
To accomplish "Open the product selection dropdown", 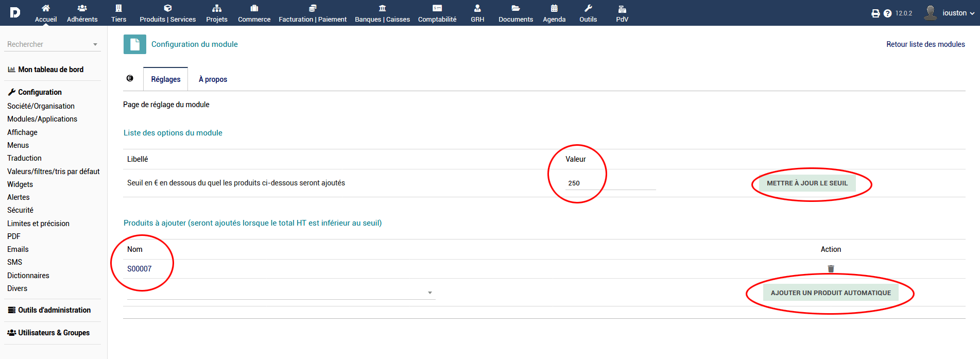I will point(429,293).
